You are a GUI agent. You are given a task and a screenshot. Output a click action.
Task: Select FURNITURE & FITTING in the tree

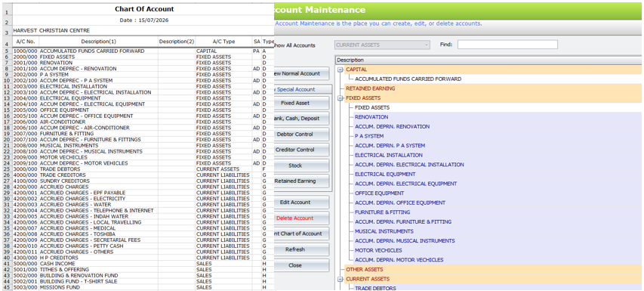coord(382,212)
